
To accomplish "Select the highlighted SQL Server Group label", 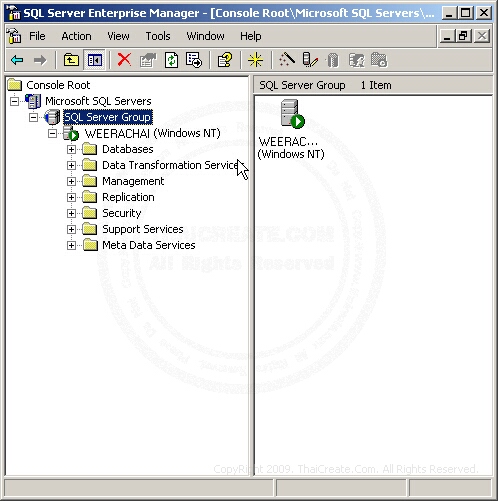I will tap(108, 117).
